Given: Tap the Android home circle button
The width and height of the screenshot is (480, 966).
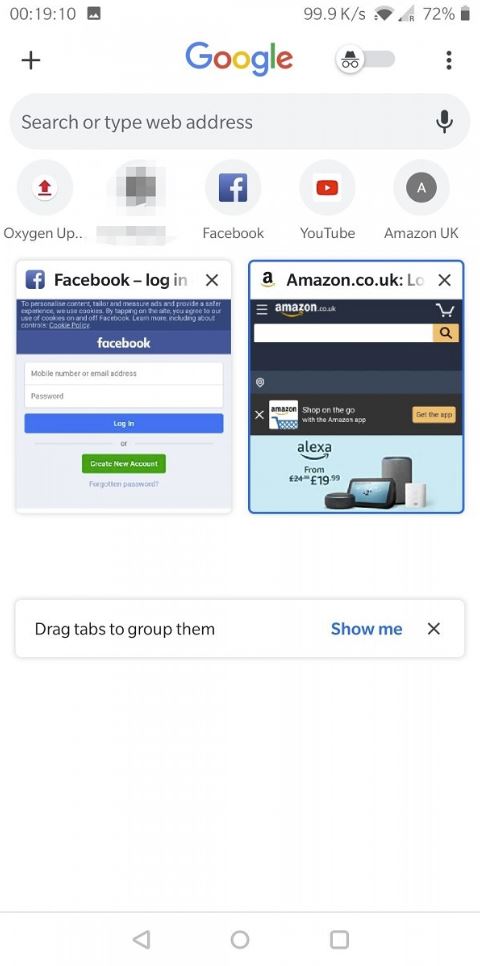Looking at the screenshot, I should click(x=240, y=939).
